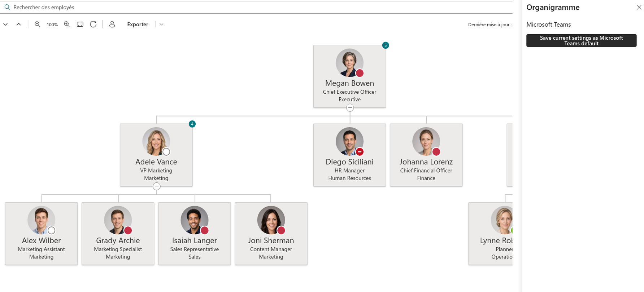
Task: Click Grady Archie's presence status badge
Action: (128, 230)
